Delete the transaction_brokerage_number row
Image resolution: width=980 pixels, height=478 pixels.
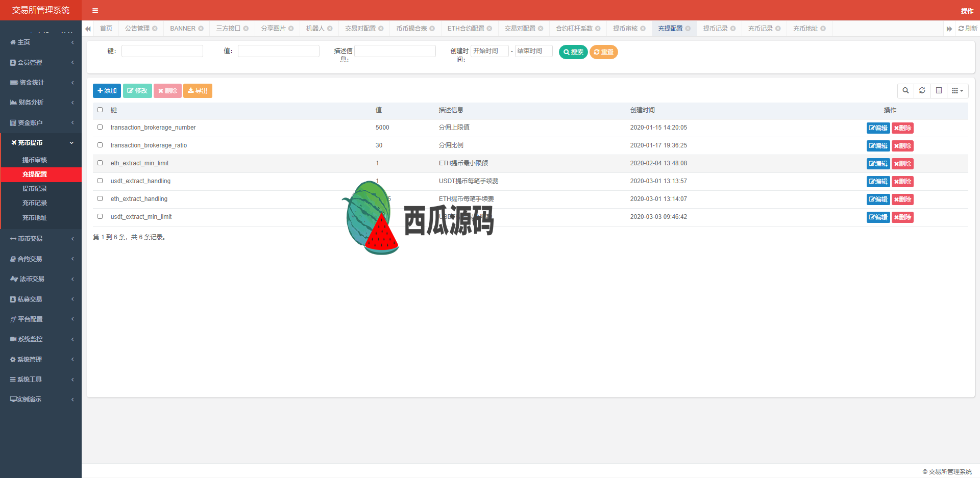(x=902, y=128)
